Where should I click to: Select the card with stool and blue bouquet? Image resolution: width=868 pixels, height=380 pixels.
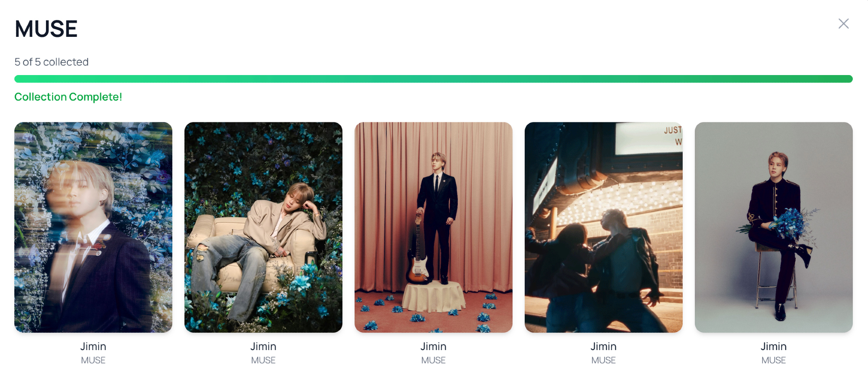(x=774, y=227)
